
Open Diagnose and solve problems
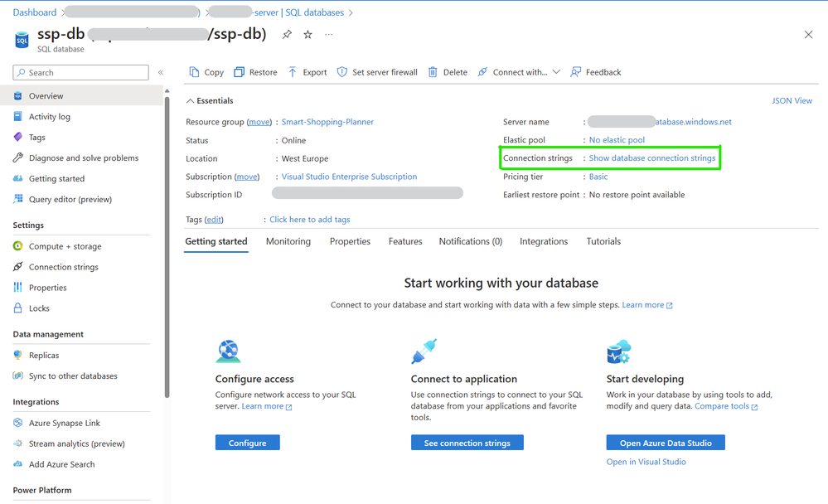pos(84,158)
